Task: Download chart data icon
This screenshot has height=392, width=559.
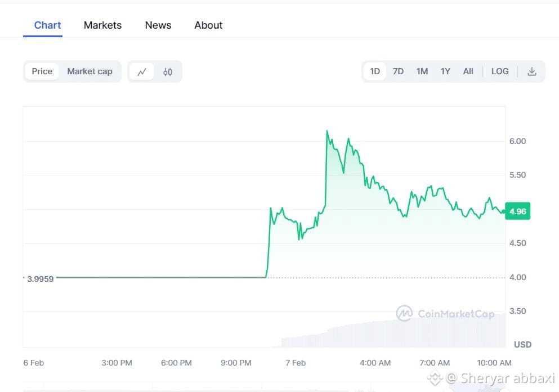Action: [531, 71]
